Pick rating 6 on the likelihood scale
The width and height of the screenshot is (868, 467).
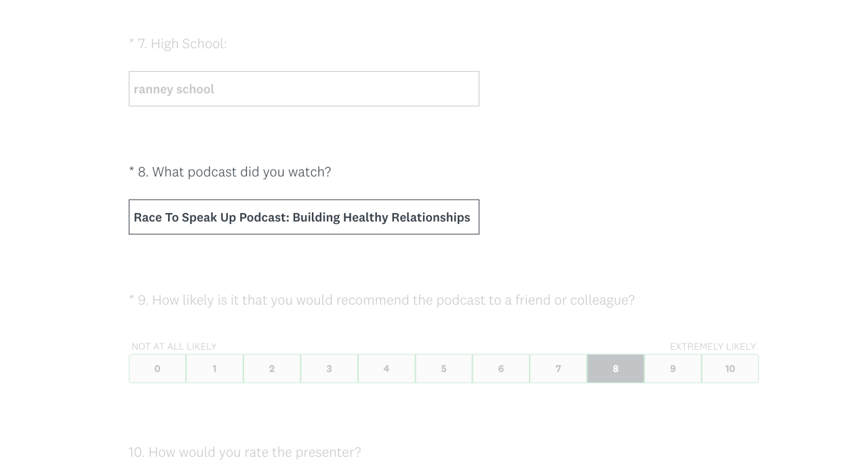pyautogui.click(x=501, y=369)
